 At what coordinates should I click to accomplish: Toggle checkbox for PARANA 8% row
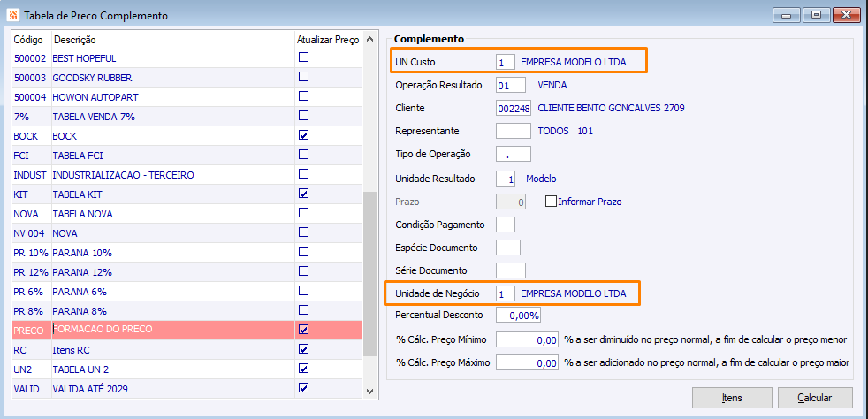pos(303,310)
